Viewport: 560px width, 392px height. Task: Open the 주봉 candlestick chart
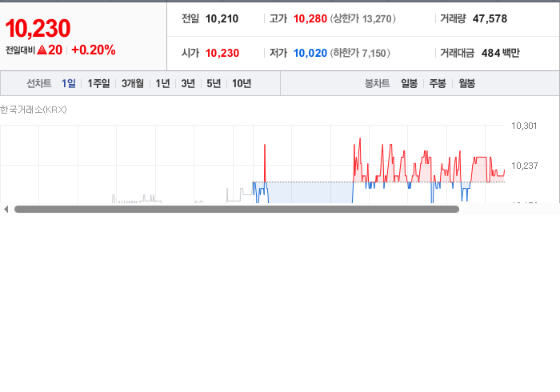click(438, 83)
